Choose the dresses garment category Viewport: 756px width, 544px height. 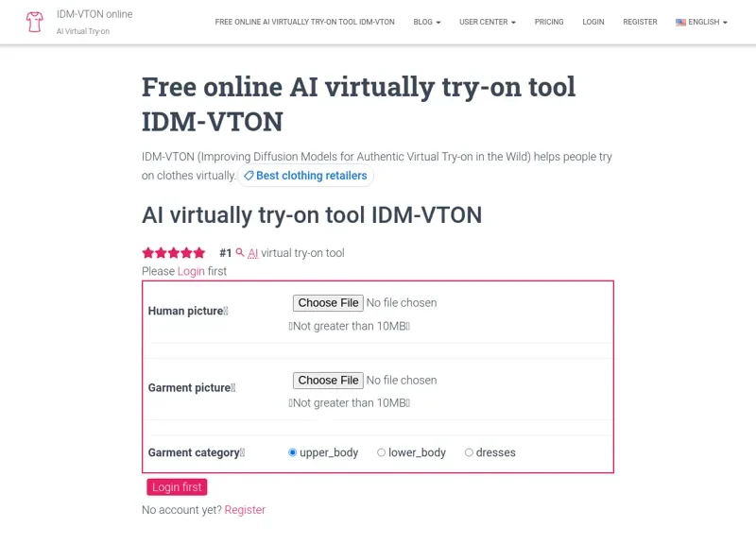469,452
